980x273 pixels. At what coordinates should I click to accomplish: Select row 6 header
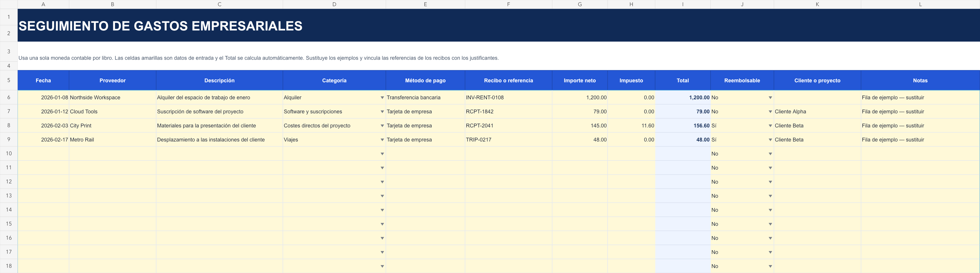[9, 97]
